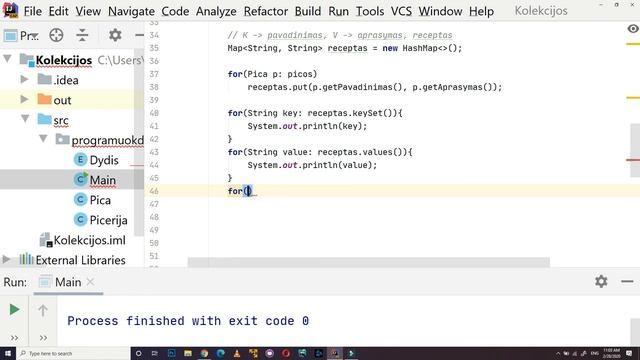
Task: Open Project panel settings gear
Action: pyautogui.click(x=115, y=35)
